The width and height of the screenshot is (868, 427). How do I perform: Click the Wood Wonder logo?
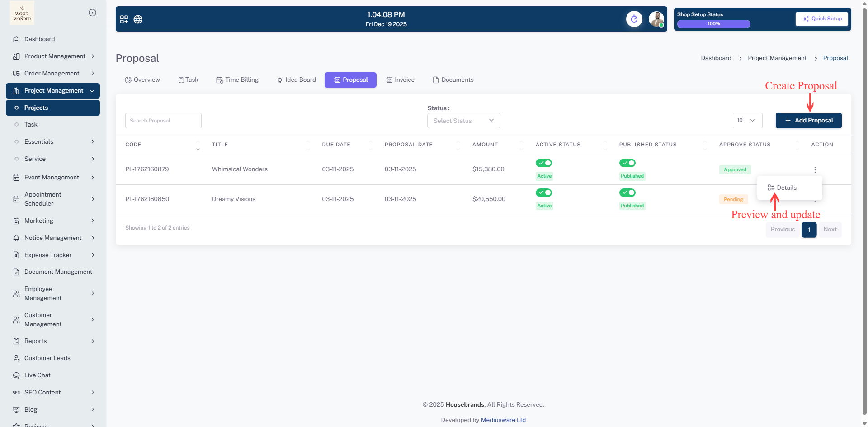pos(22,13)
